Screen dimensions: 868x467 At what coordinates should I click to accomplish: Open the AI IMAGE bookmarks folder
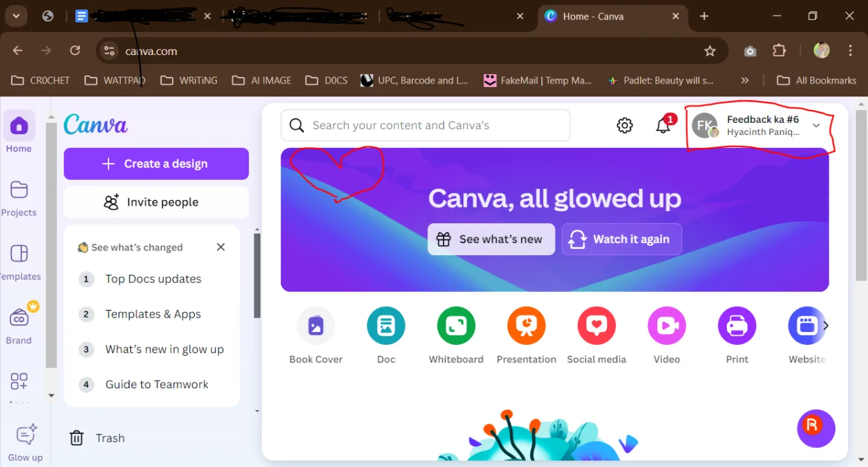pyautogui.click(x=262, y=80)
